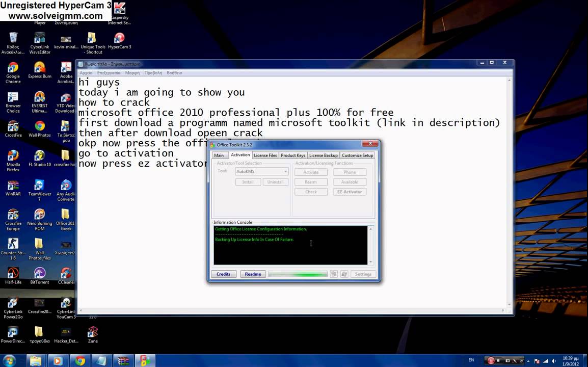This screenshot has width=588, height=367.
Task: Switch to the Product Keys tab
Action: 293,155
